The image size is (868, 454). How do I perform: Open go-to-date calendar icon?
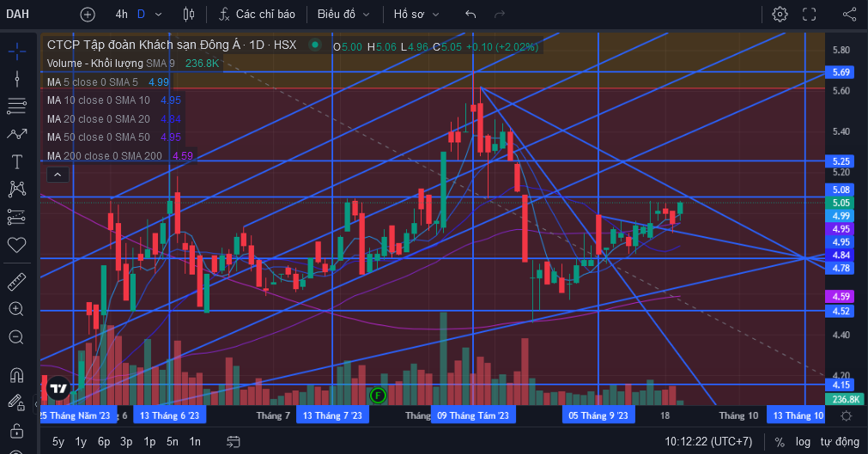[x=234, y=441]
